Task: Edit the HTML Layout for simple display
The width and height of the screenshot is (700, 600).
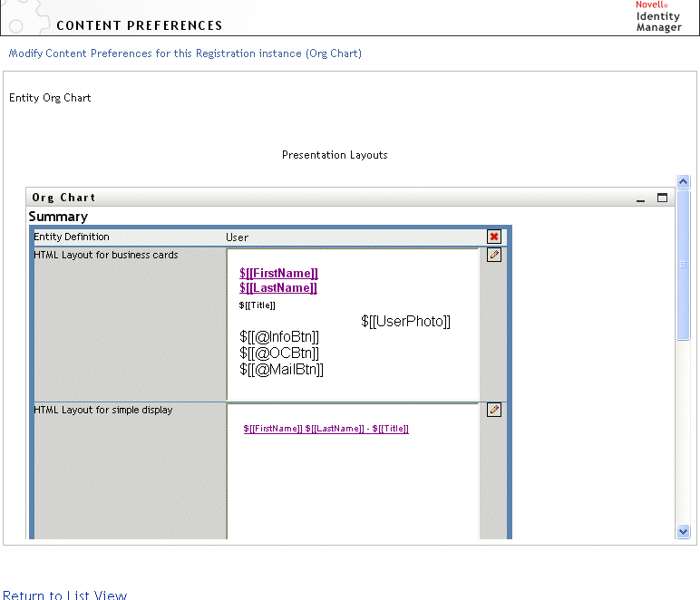Action: tap(494, 410)
